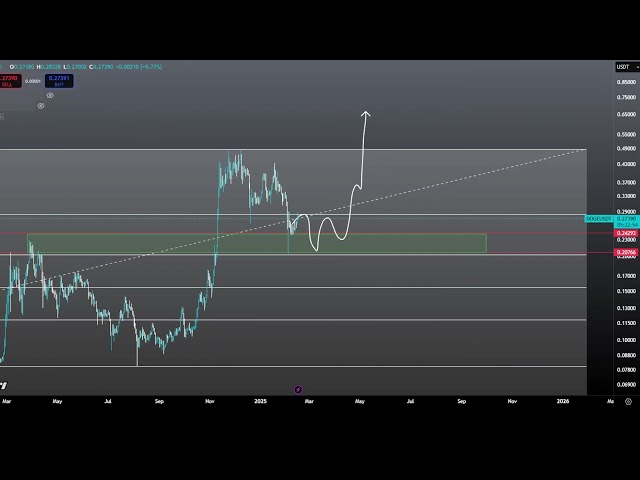
Task: Click the 2025 label on time axis
Action: pyautogui.click(x=260, y=401)
